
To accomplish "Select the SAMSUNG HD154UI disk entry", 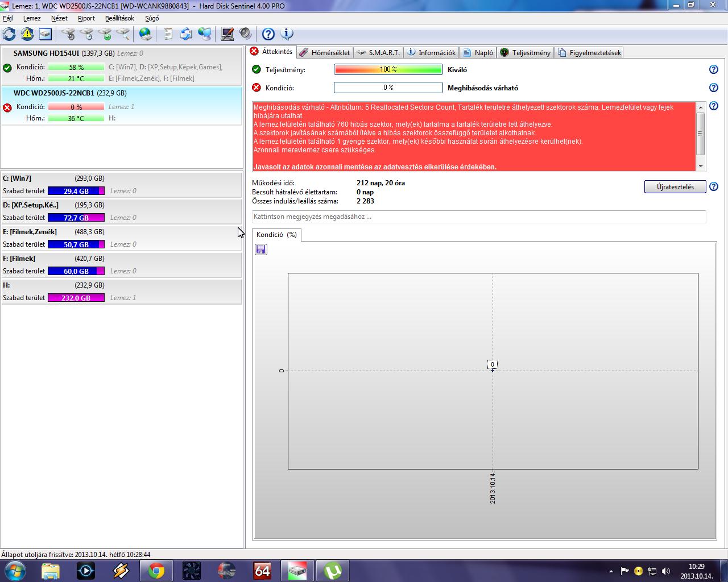I will [121, 66].
